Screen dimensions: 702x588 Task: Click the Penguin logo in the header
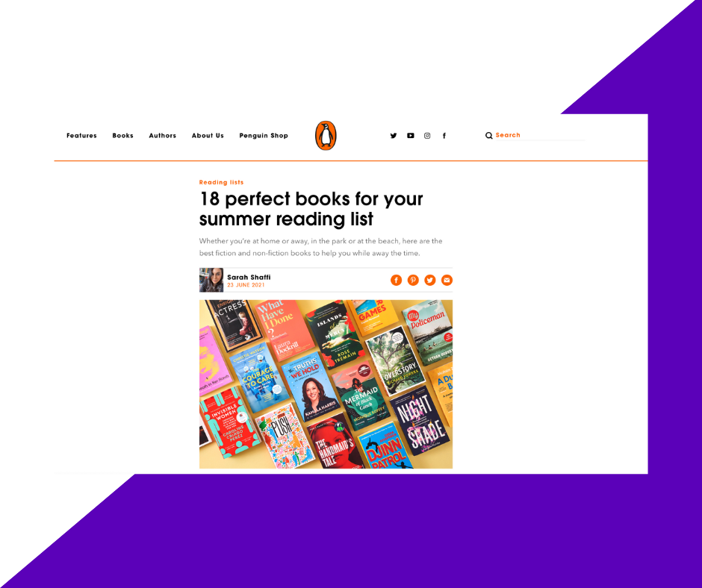click(x=326, y=136)
